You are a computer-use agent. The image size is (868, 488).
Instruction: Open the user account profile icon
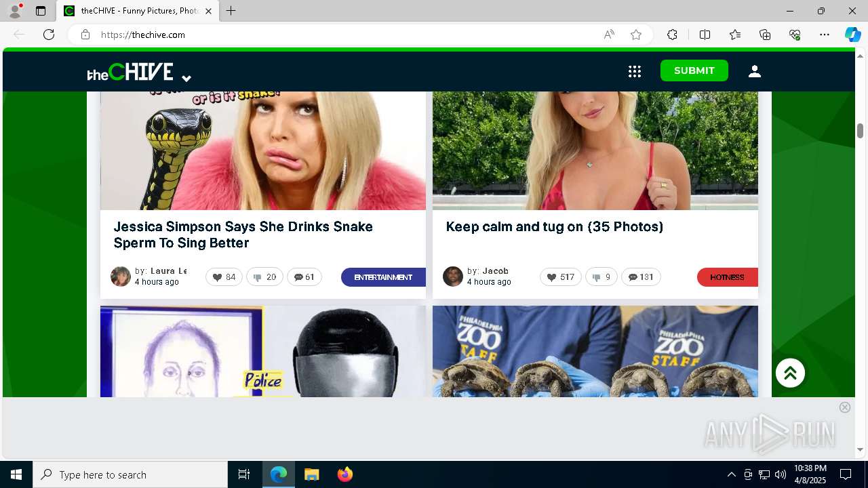755,71
